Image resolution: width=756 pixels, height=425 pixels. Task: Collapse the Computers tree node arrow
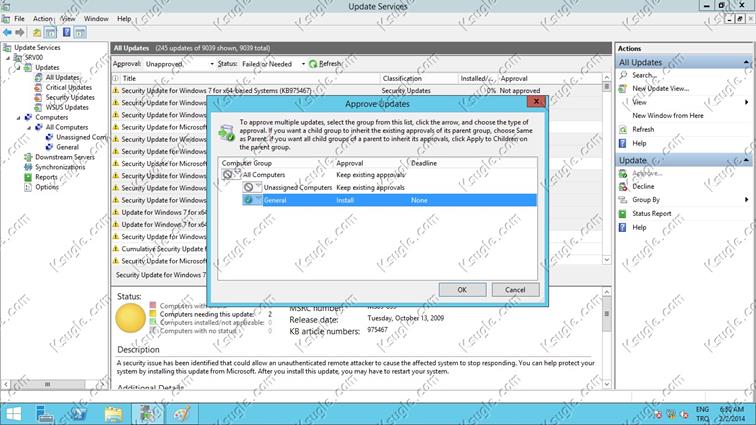pyautogui.click(x=18, y=117)
